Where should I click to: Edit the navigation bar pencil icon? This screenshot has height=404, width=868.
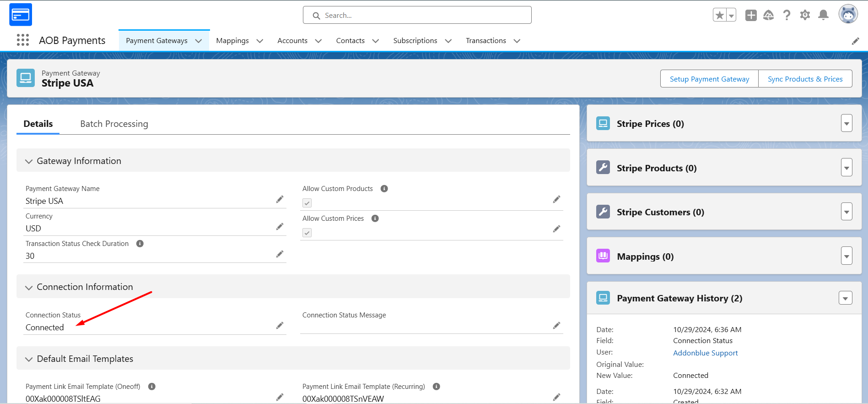click(x=855, y=41)
